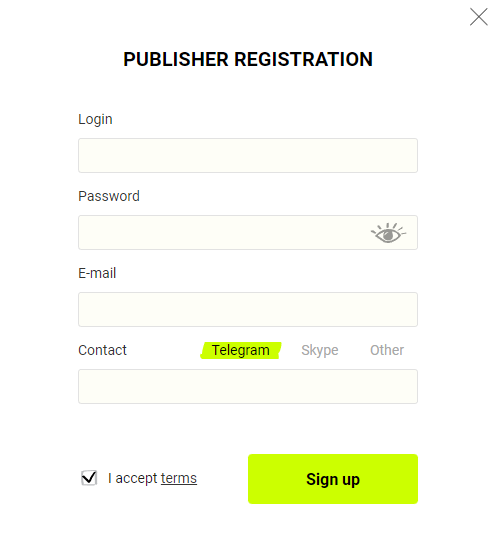Click the I accept text beside checkbox
494x550 pixels.
133,478
